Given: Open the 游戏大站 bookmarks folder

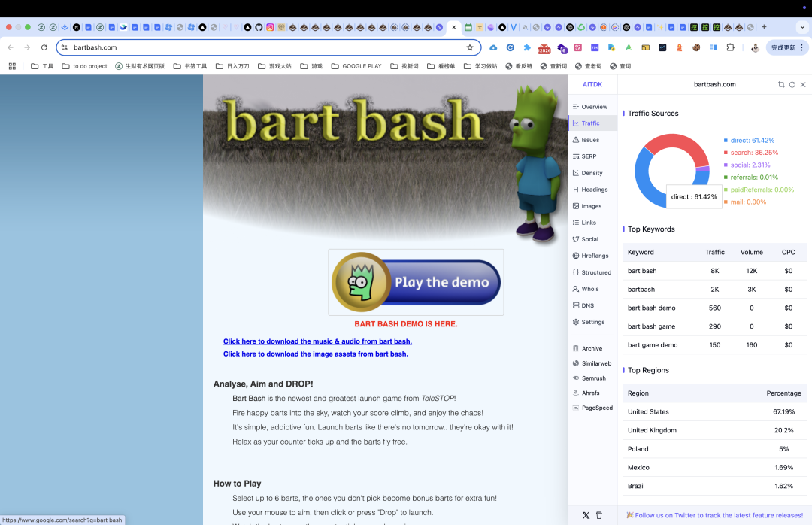Looking at the screenshot, I should pyautogui.click(x=274, y=66).
